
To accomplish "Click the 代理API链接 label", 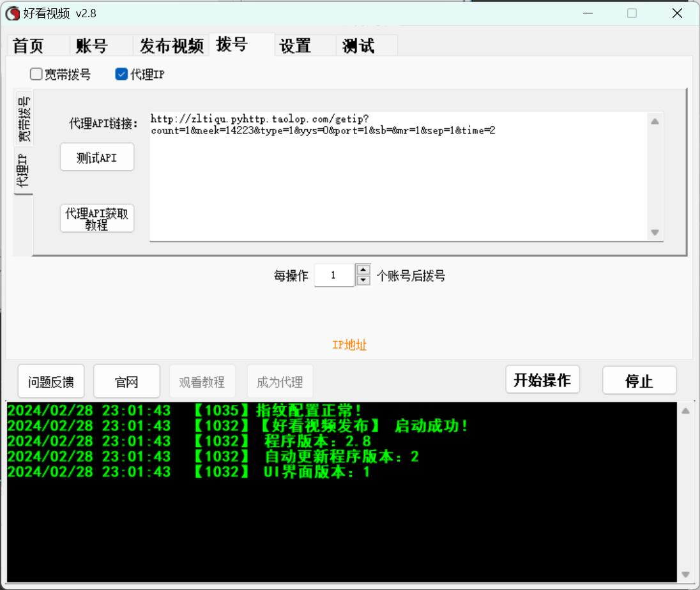I will 103,123.
